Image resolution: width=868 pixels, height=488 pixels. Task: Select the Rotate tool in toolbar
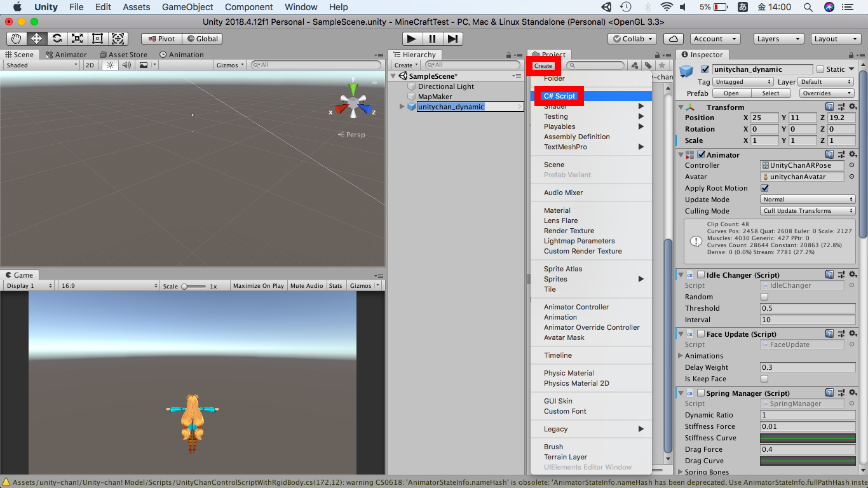pos(57,39)
